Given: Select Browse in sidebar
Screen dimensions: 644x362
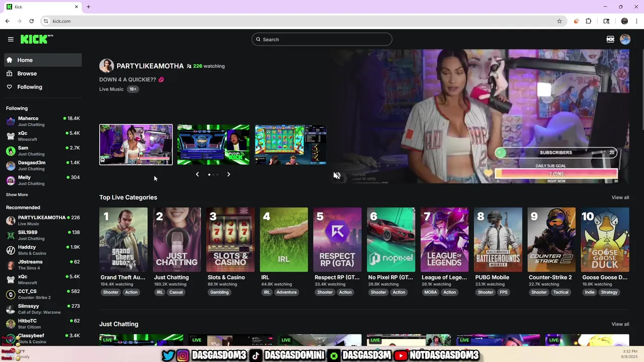Looking at the screenshot, I should (43, 73).
